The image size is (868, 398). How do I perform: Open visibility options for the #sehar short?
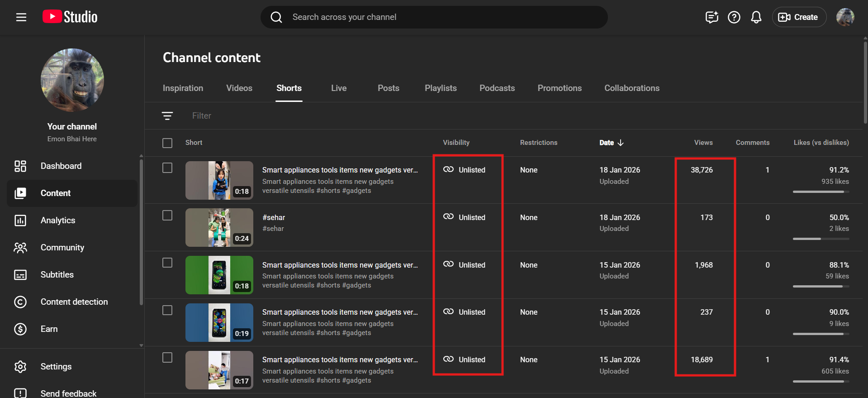465,217
